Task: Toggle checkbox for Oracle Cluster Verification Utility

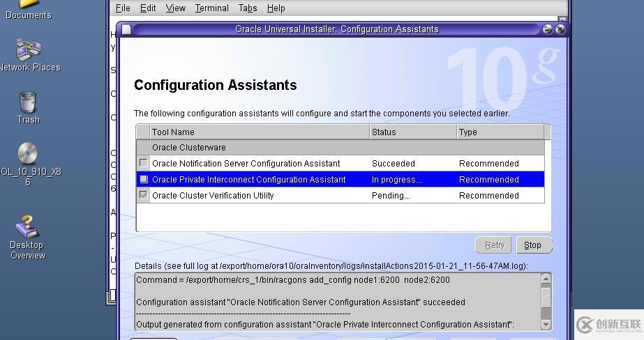Action: point(143,195)
